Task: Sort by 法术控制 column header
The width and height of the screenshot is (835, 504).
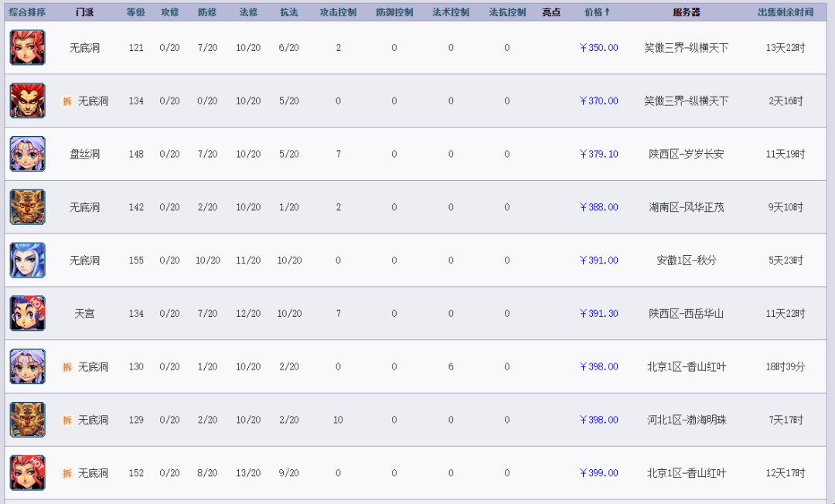Action: click(x=451, y=12)
